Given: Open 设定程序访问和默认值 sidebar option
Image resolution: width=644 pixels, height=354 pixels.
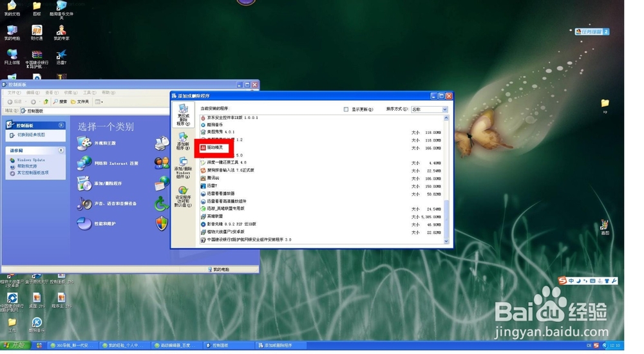Looking at the screenshot, I should (183, 196).
